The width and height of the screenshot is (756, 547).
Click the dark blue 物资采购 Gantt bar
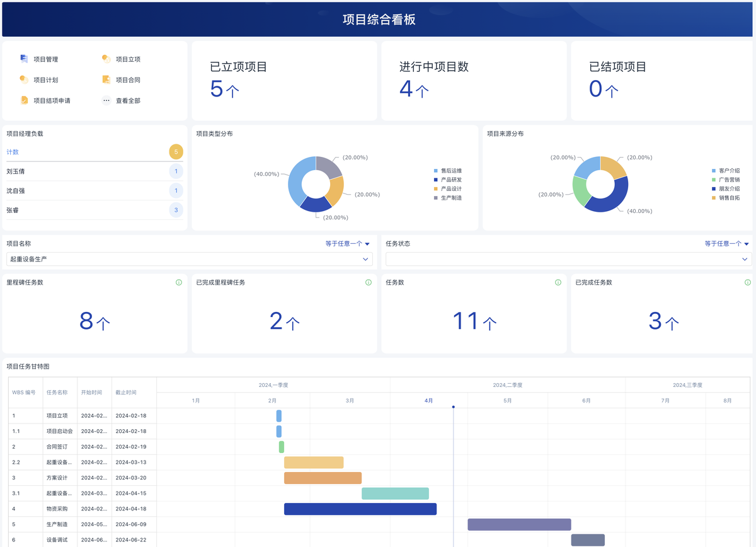(360, 509)
